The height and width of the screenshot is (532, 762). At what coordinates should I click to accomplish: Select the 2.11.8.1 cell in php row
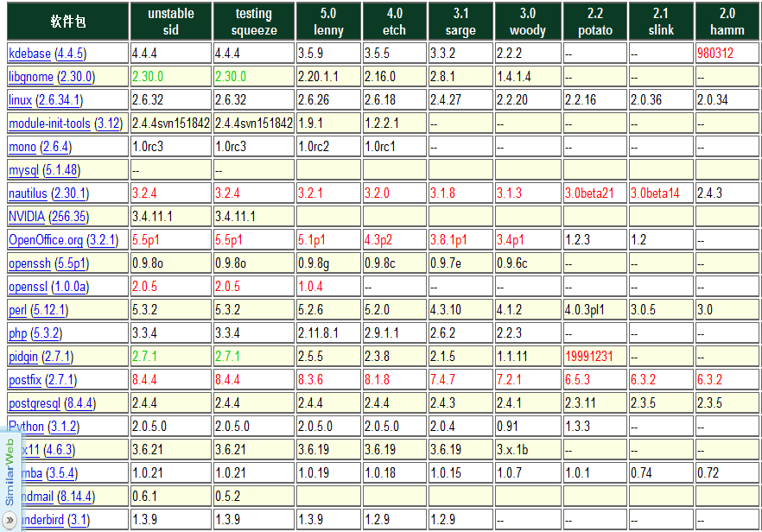[328, 332]
